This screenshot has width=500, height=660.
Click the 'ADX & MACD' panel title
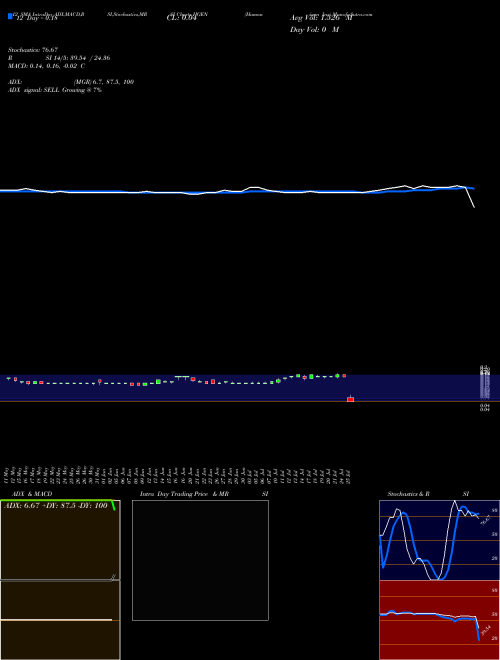coord(32,494)
